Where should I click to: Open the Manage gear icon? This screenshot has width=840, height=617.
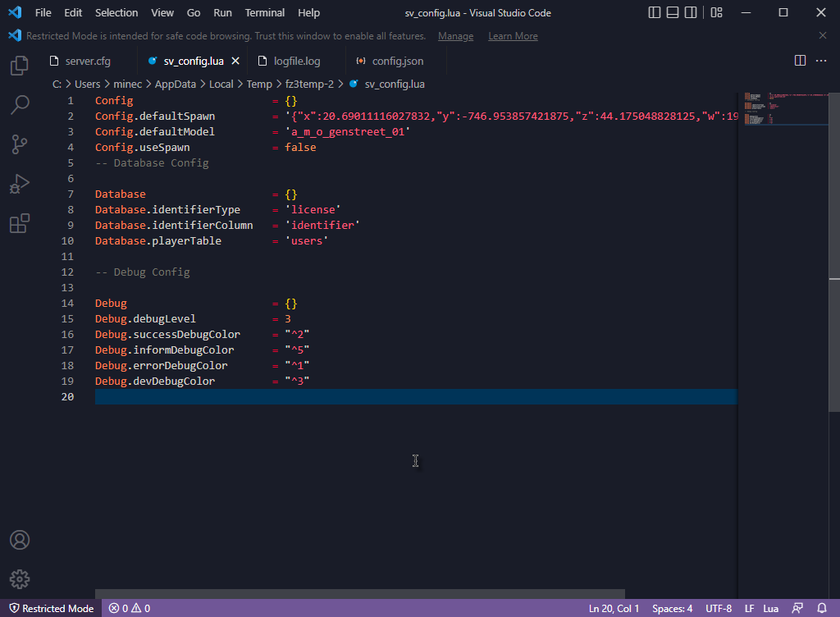20,579
